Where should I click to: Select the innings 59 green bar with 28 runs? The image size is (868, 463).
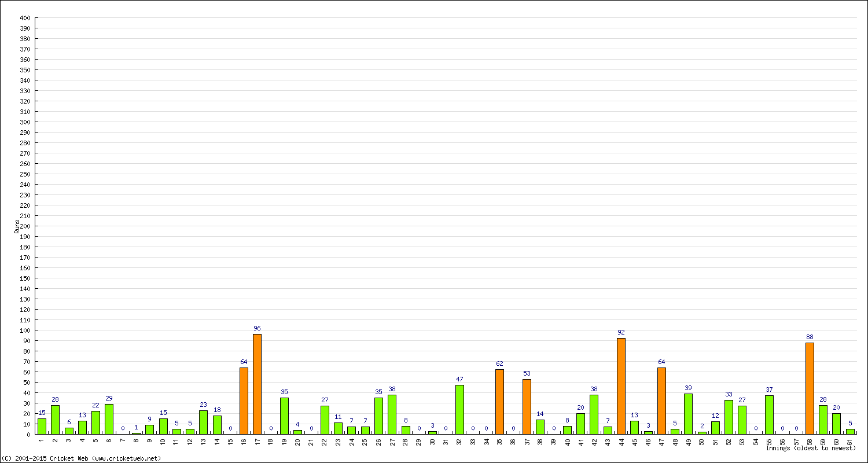click(823, 420)
